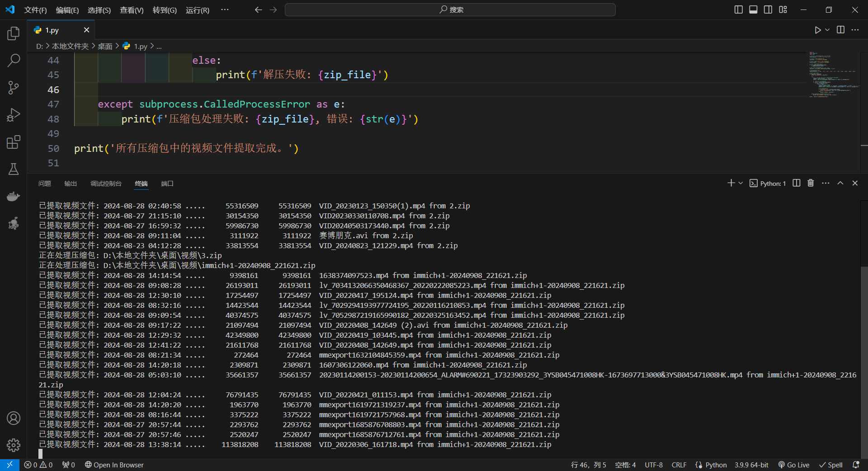
Task: Open the Docker view in the activity bar
Action: coord(14,196)
